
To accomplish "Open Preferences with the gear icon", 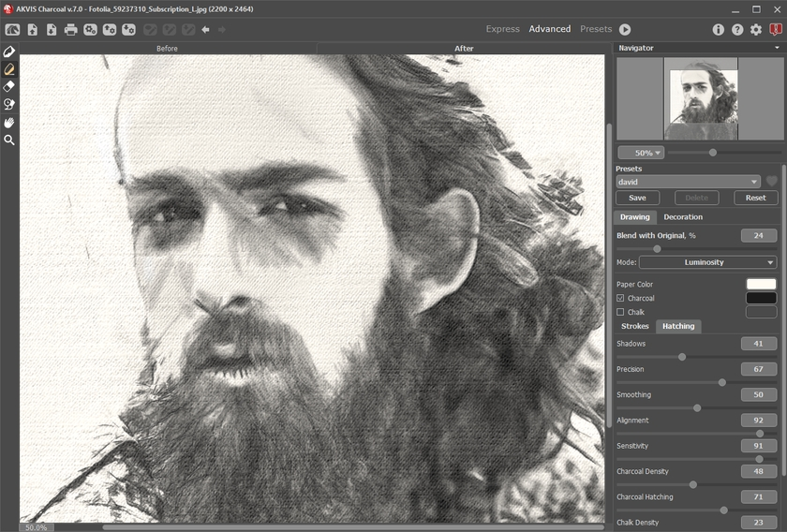I will pyautogui.click(x=756, y=29).
